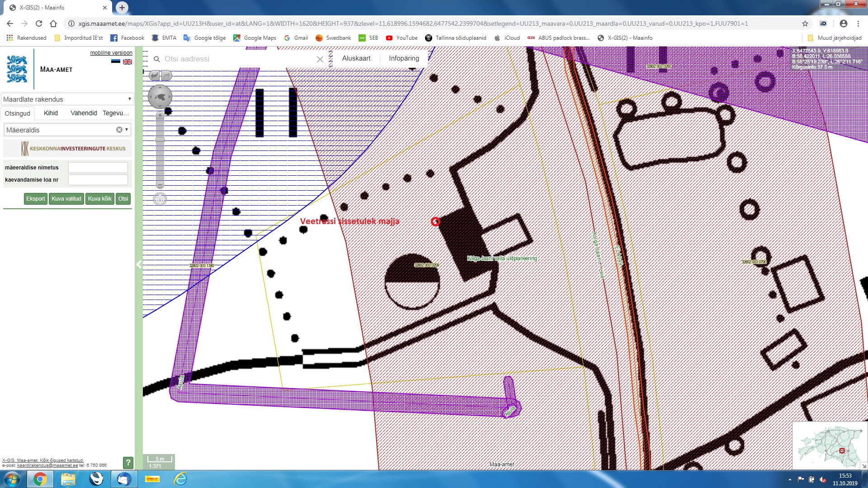The image size is (868, 488).
Task: Open the Vahendid tab
Action: tap(84, 113)
